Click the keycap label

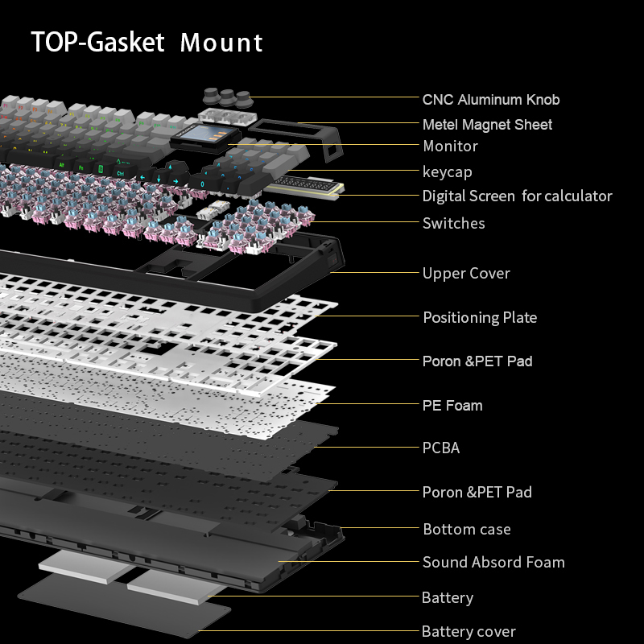click(x=447, y=171)
